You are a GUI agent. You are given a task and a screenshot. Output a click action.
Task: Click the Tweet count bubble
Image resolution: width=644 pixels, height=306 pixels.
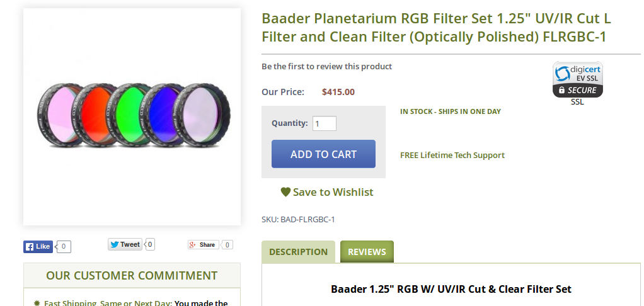tap(150, 244)
